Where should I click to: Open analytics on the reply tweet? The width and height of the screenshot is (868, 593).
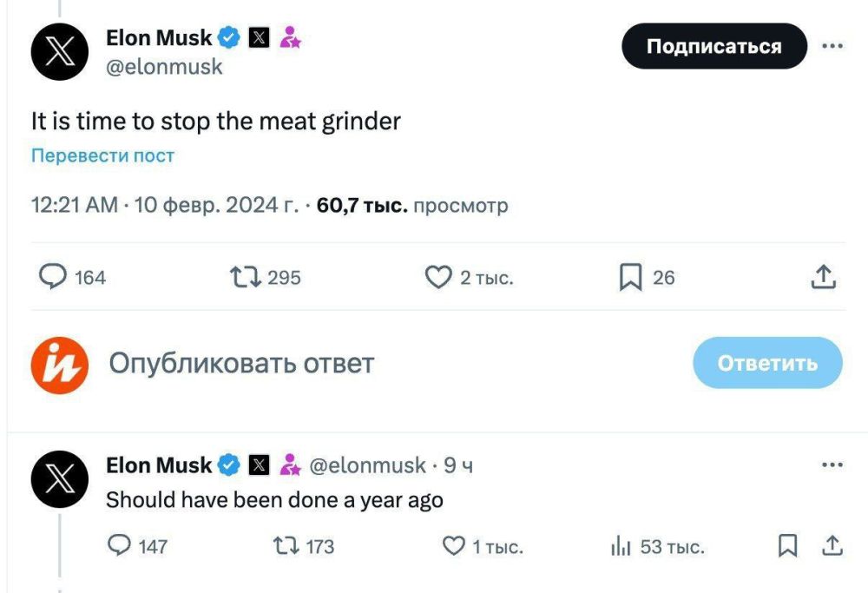(620, 547)
